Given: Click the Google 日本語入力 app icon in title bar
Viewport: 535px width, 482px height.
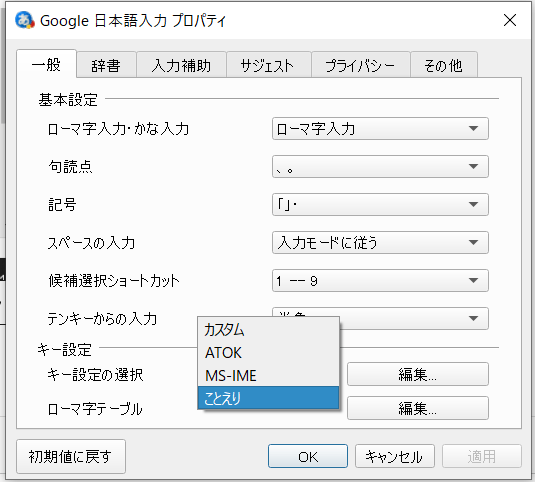Looking at the screenshot, I should click(x=25, y=20).
